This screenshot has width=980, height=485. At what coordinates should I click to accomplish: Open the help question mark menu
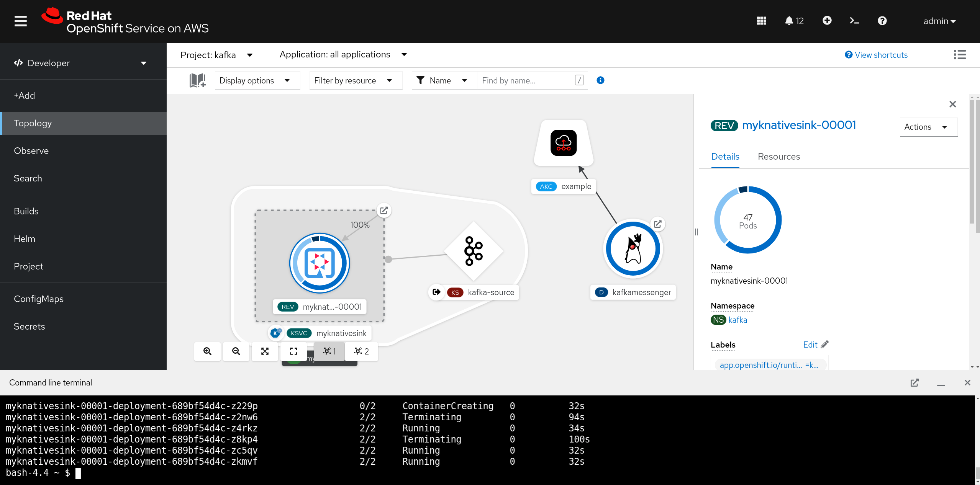coord(882,21)
